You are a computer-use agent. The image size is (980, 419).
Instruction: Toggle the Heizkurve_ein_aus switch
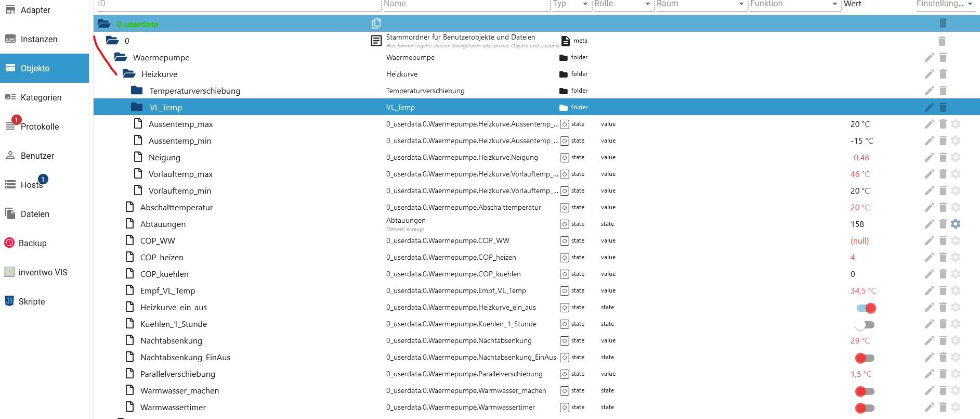(866, 308)
